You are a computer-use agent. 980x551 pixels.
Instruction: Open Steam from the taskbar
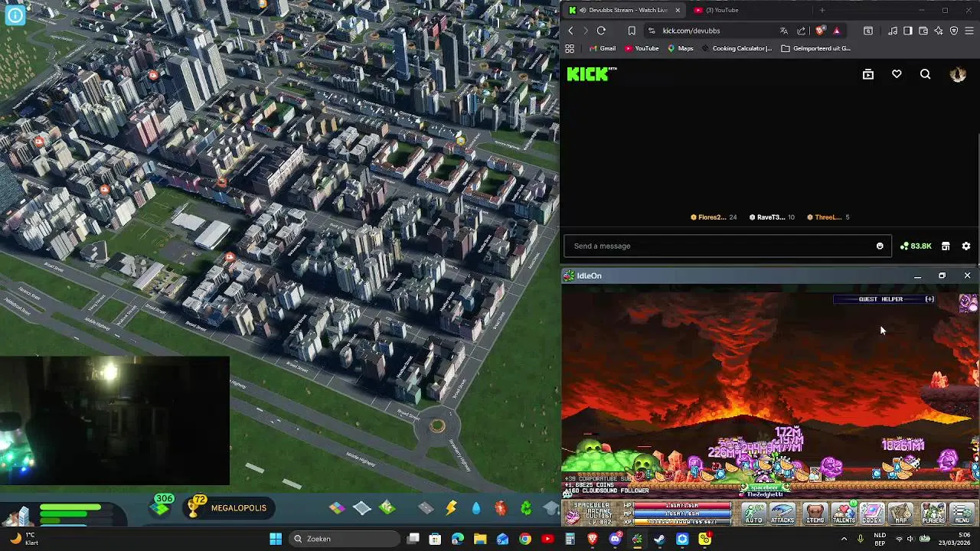[659, 539]
